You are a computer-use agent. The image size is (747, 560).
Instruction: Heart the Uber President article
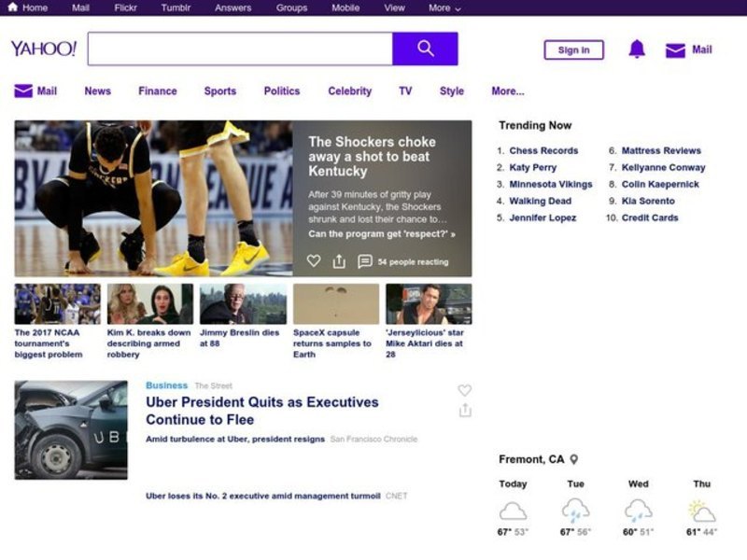coord(464,390)
